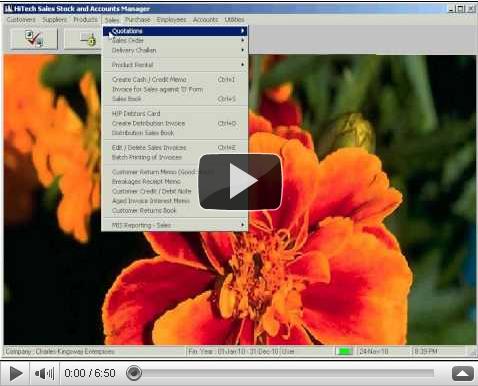Open the Sales menu
This screenshot has width=478, height=386.
112,20
